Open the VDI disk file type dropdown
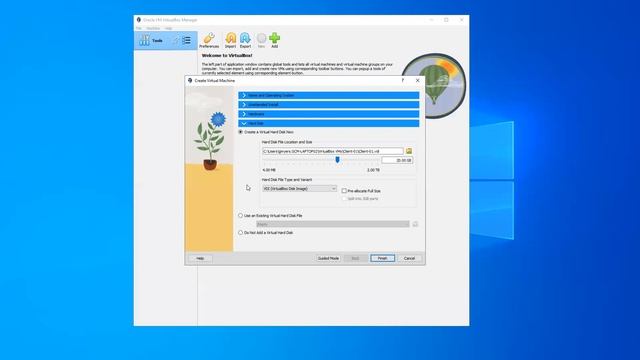 [300, 189]
